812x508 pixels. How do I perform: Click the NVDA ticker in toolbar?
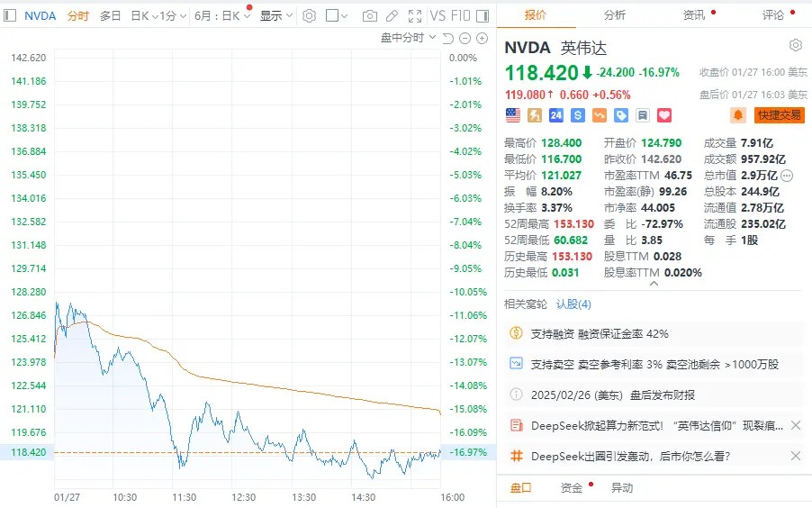(x=40, y=16)
